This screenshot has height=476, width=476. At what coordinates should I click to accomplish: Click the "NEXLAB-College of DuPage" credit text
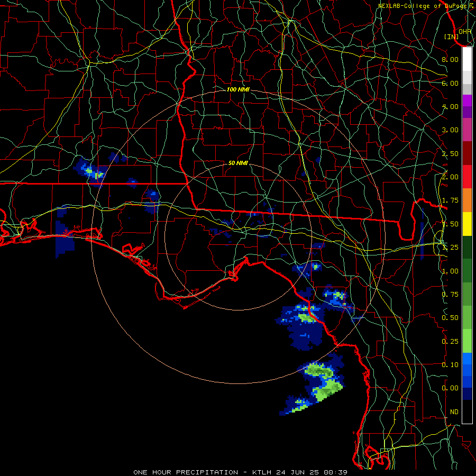422,6
